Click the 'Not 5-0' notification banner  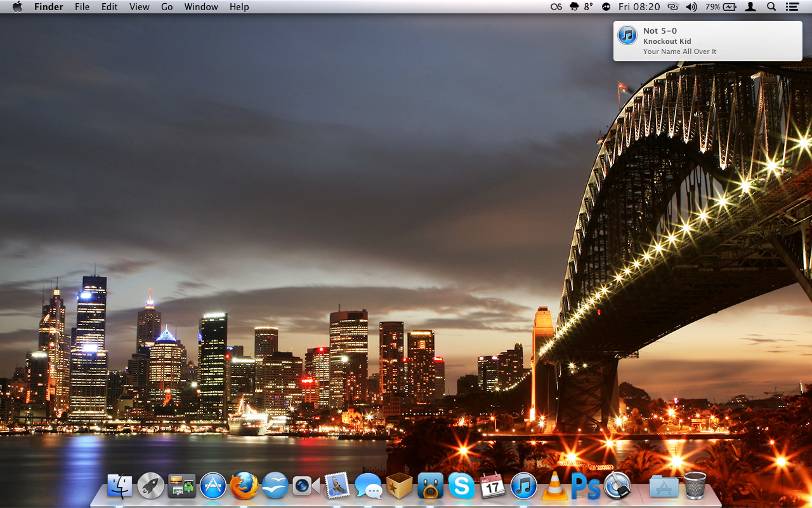coord(708,41)
